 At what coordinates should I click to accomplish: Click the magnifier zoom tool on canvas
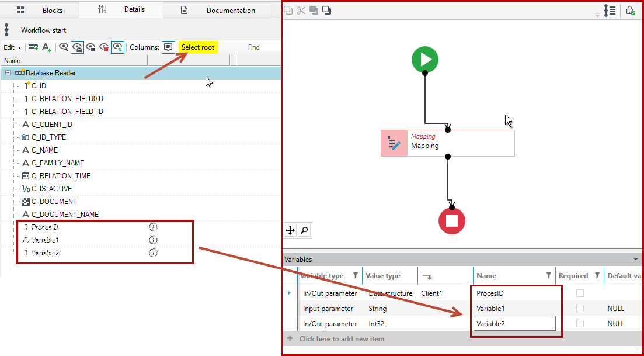[x=304, y=231]
